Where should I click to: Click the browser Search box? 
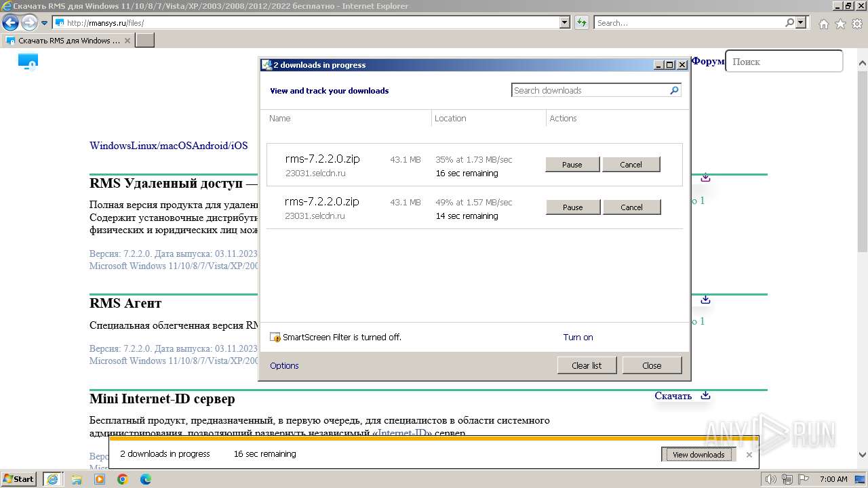(x=688, y=22)
